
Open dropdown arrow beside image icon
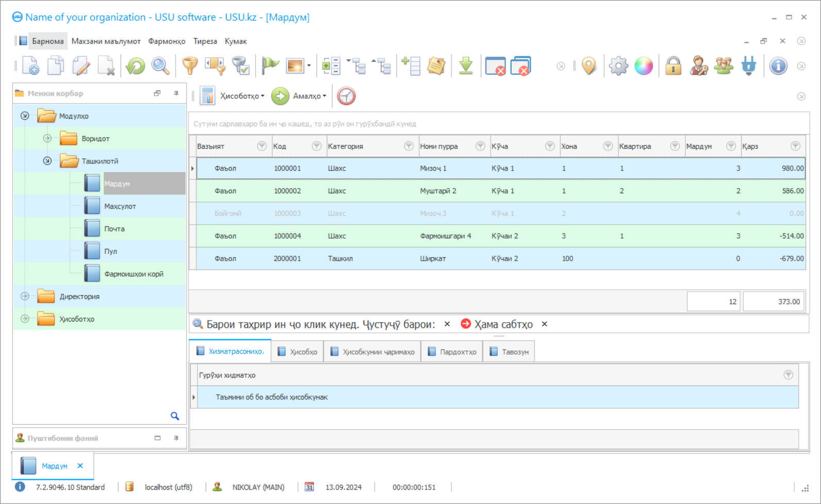309,66
